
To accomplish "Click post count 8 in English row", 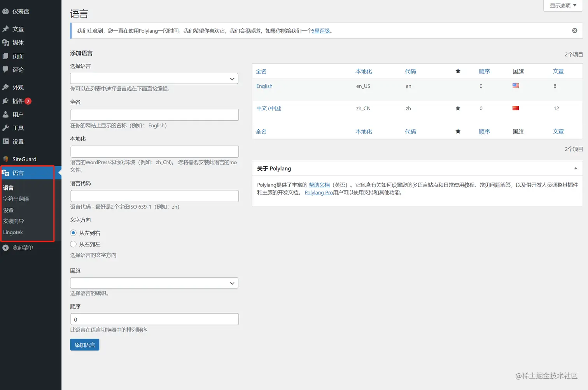I will click(555, 86).
